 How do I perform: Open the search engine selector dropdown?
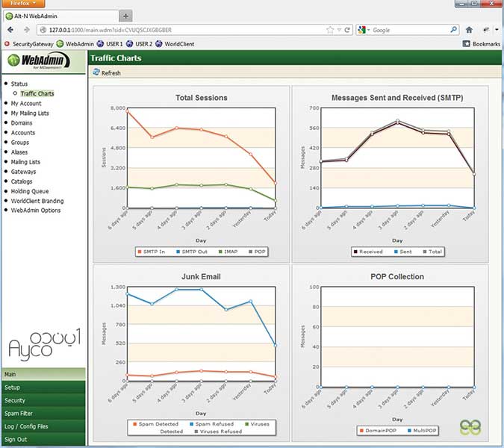tap(364, 30)
